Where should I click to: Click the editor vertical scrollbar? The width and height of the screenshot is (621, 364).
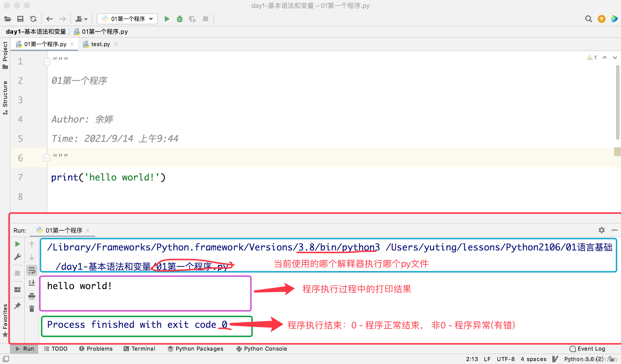tap(618, 102)
